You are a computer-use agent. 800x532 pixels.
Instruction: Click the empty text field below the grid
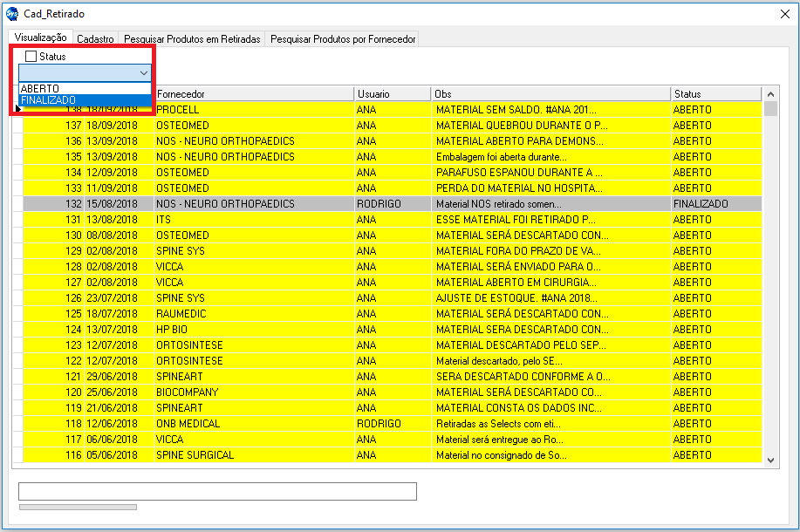tap(217, 492)
